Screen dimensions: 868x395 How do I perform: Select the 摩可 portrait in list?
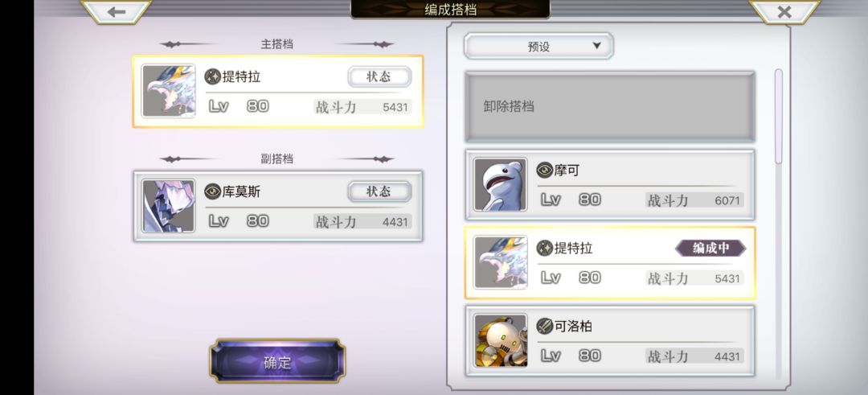tap(501, 184)
